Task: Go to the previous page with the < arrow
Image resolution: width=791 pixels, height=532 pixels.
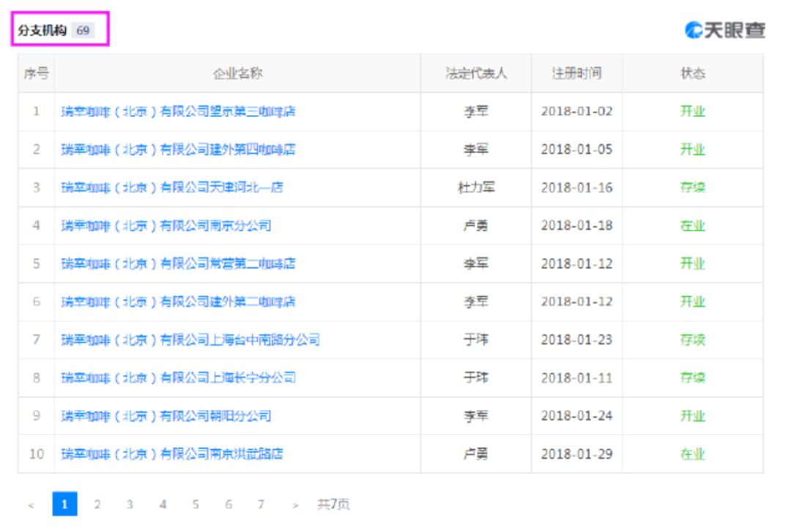Action: coord(31,505)
